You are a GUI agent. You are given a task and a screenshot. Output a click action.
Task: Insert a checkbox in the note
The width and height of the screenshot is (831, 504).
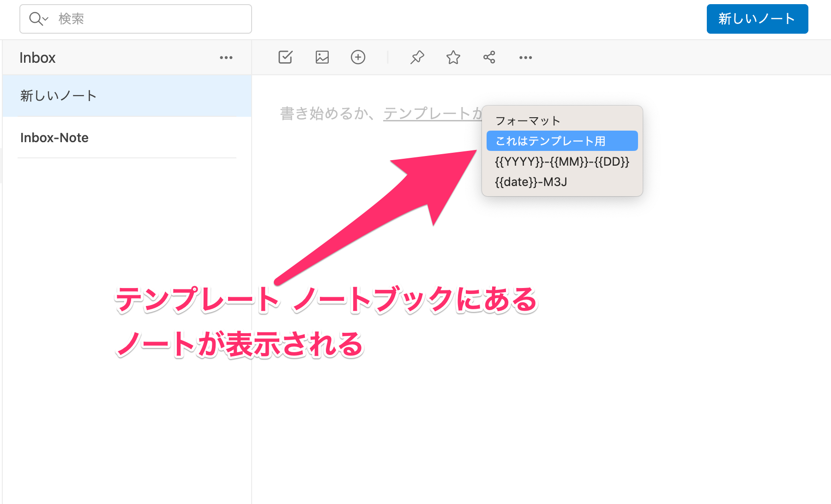285,57
